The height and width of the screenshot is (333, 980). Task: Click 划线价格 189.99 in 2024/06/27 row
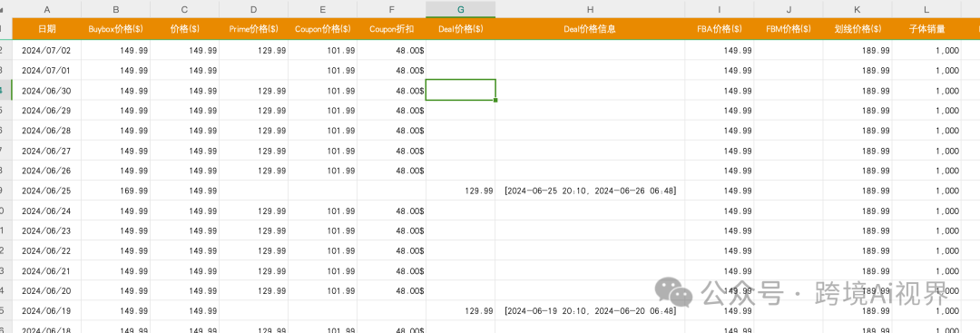pyautogui.click(x=857, y=151)
